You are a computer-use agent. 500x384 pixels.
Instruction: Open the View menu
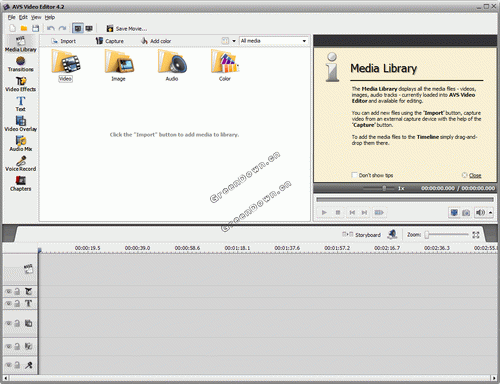click(36, 17)
